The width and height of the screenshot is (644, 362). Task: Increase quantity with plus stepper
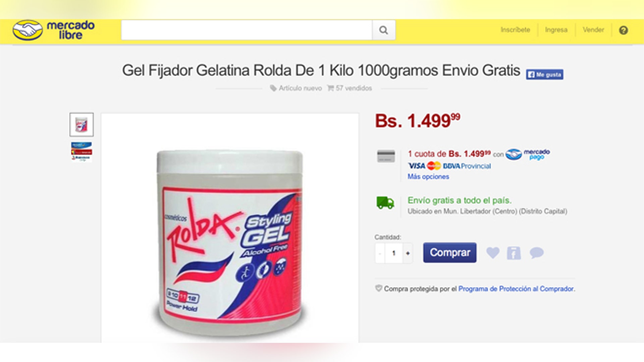408,253
